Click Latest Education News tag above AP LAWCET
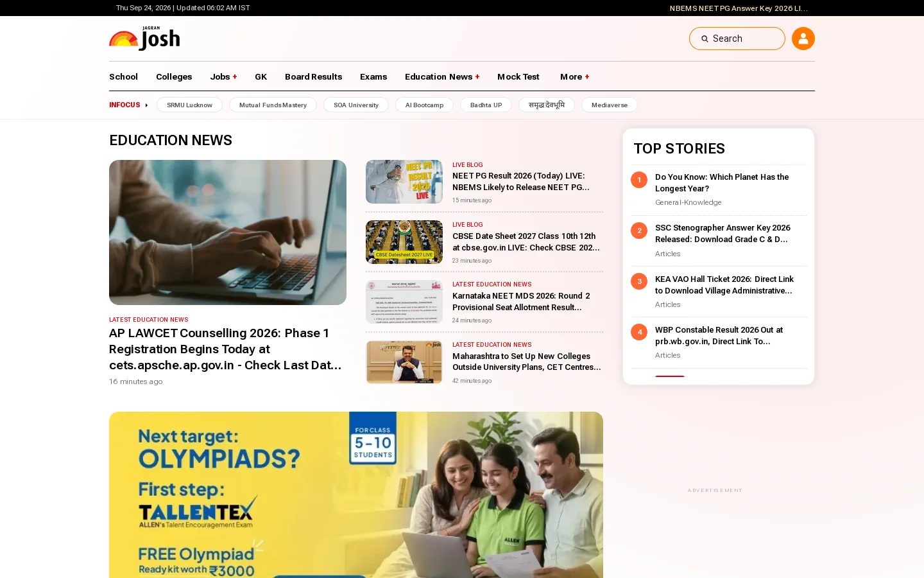The width and height of the screenshot is (924, 578). (x=148, y=320)
